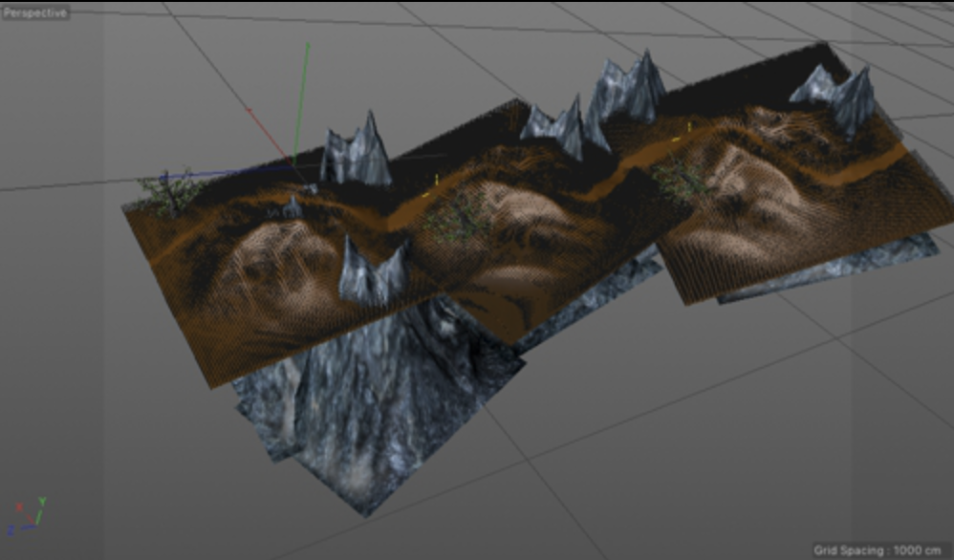954x560 pixels.
Task: Click the yellow marker on middle terrain tile
Action: tap(437, 180)
